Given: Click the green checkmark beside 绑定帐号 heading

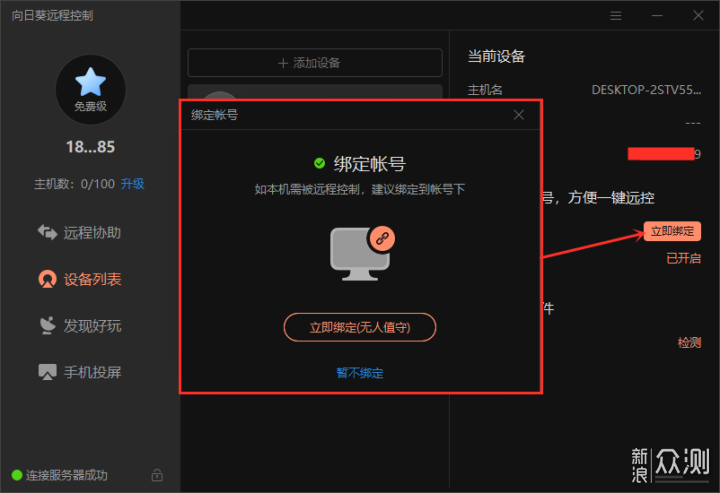Looking at the screenshot, I should [x=319, y=163].
